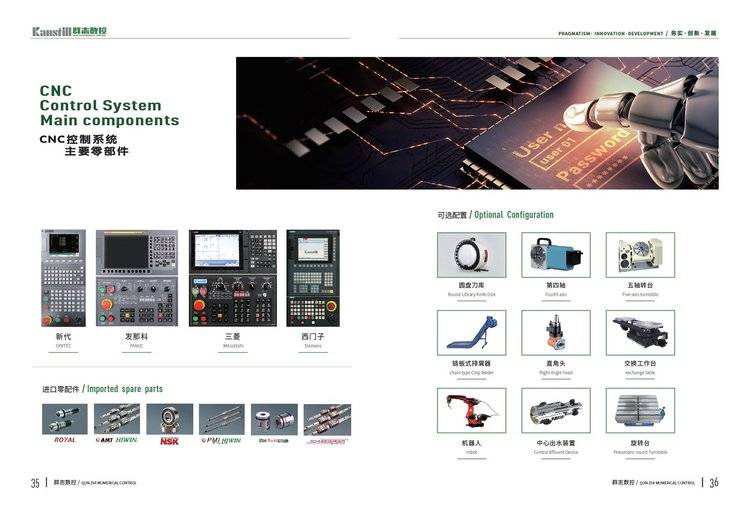This screenshot has width=749, height=512.
Task: Click the Kansfill logo at top left
Action: pos(69,31)
